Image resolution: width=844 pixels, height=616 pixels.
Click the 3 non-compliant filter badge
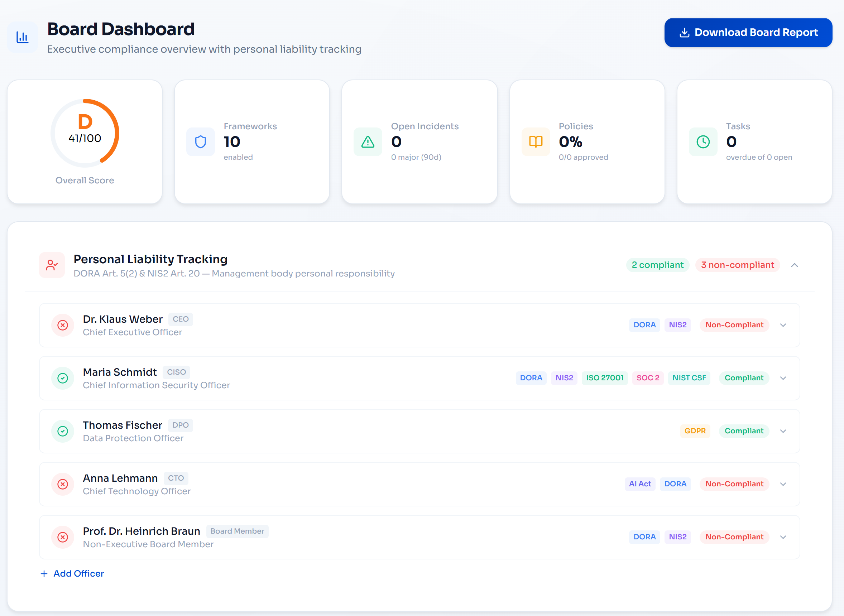click(x=737, y=265)
